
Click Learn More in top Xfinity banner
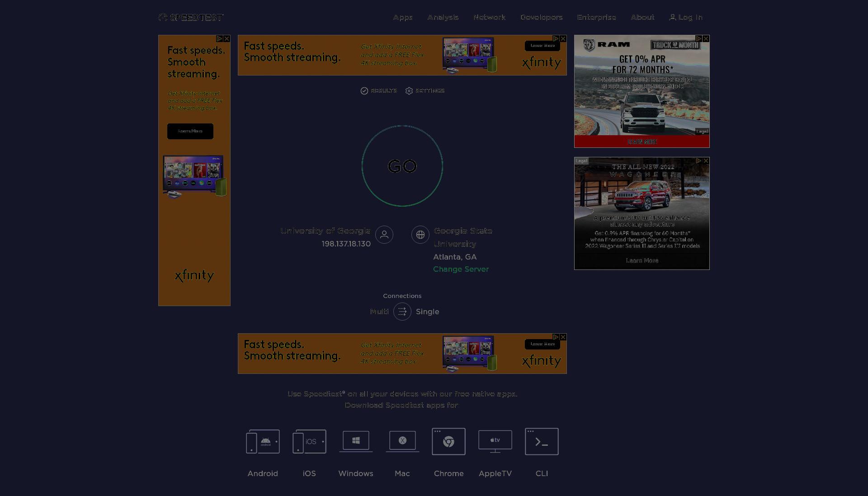point(542,46)
